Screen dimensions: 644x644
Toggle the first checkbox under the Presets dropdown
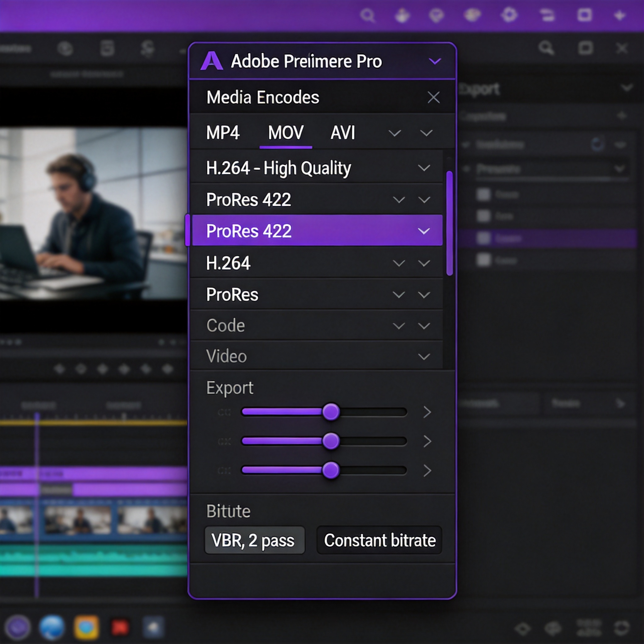tap(483, 194)
